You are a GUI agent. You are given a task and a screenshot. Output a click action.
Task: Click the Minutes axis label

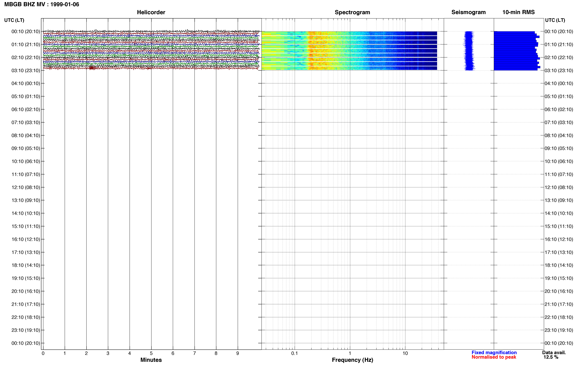click(x=151, y=360)
